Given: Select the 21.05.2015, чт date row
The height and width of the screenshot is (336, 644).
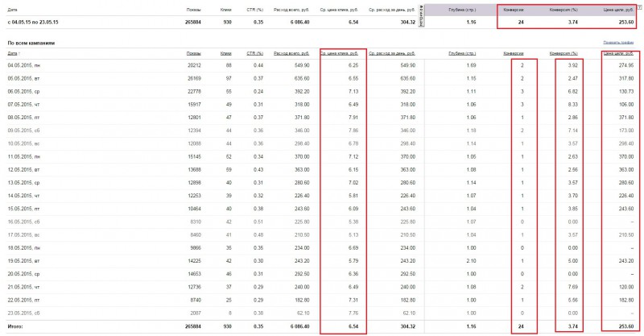Looking at the screenshot, I should click(x=23, y=287).
